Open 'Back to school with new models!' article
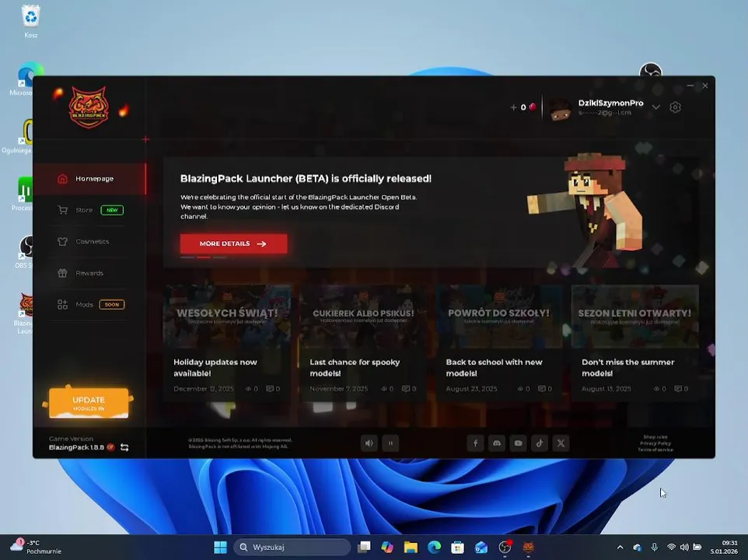The width and height of the screenshot is (748, 560). (495, 368)
